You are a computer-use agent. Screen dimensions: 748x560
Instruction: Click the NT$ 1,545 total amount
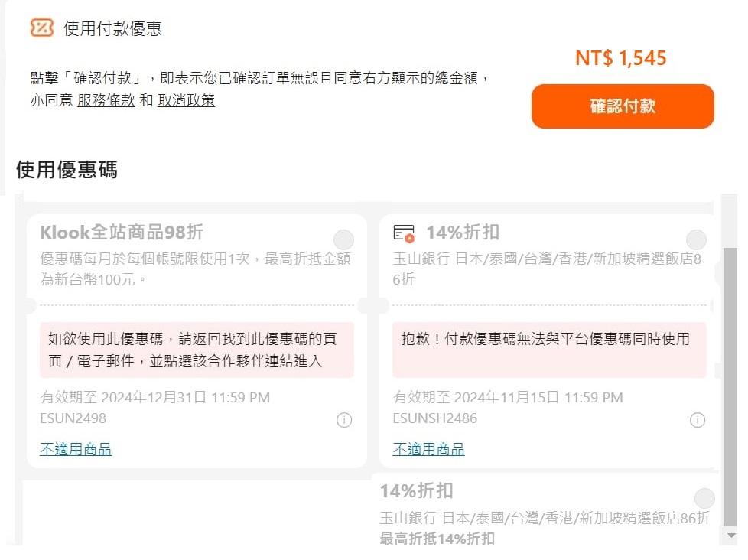coord(620,58)
